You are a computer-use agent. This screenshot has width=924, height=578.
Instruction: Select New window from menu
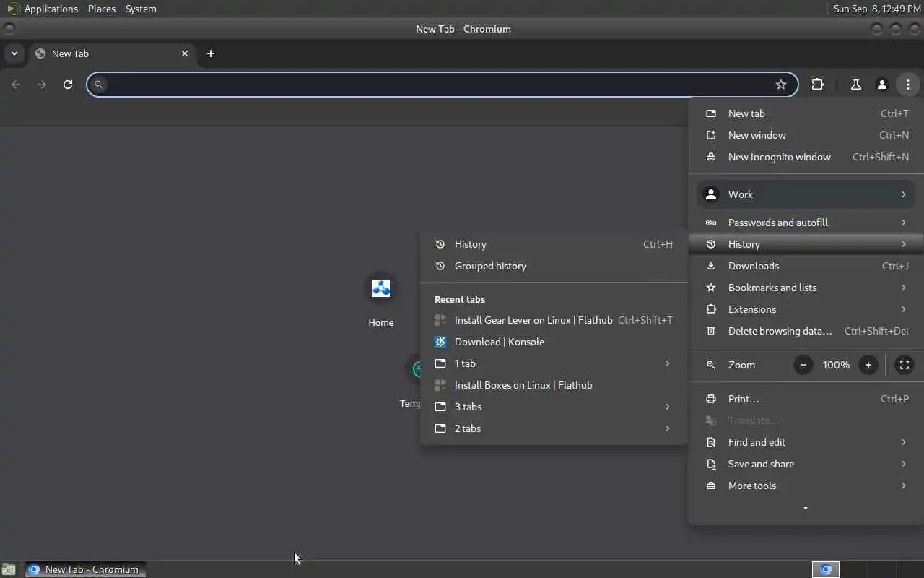coord(806,135)
